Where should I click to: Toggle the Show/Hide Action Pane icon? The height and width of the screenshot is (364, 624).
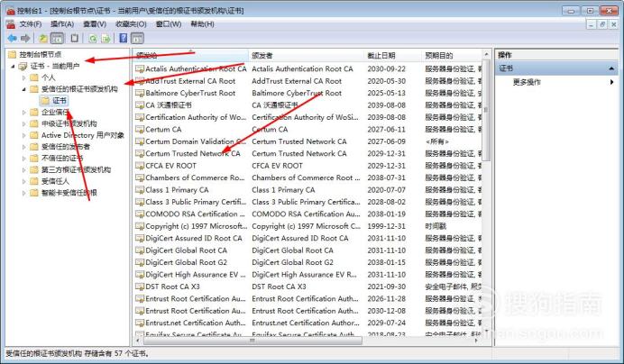click(x=137, y=38)
